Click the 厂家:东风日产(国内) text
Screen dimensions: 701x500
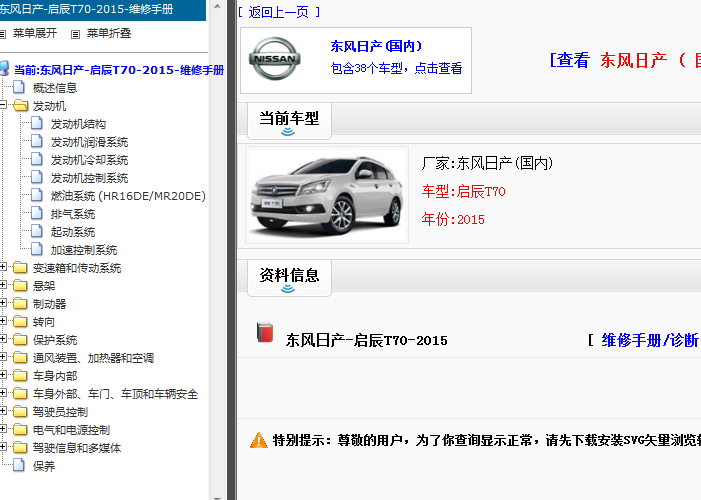tap(487, 163)
